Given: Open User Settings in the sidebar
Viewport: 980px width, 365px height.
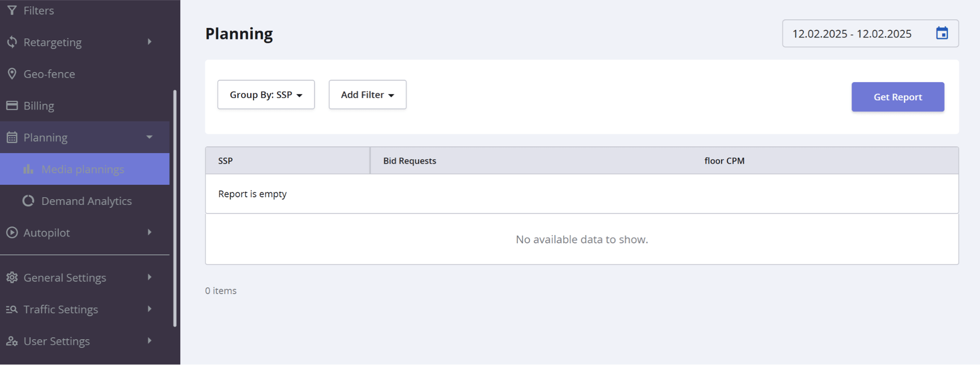Looking at the screenshot, I should point(85,341).
